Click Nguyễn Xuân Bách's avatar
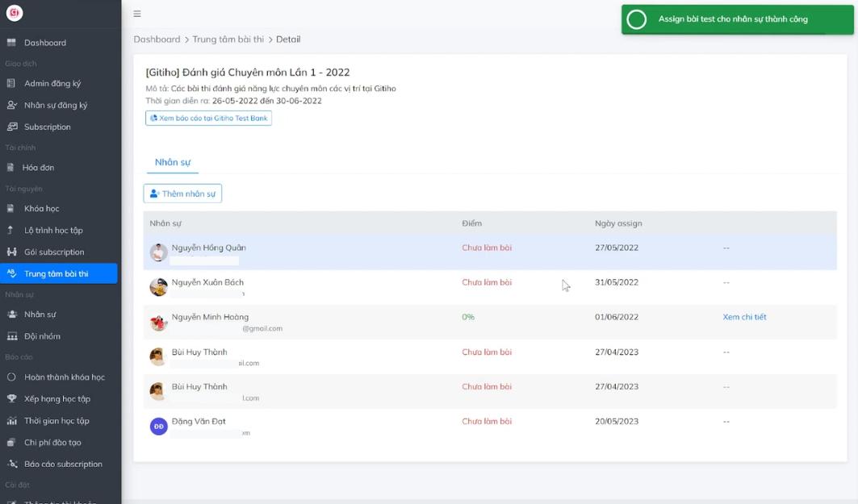Screen dimensions: 858x504 pyautogui.click(x=158, y=287)
